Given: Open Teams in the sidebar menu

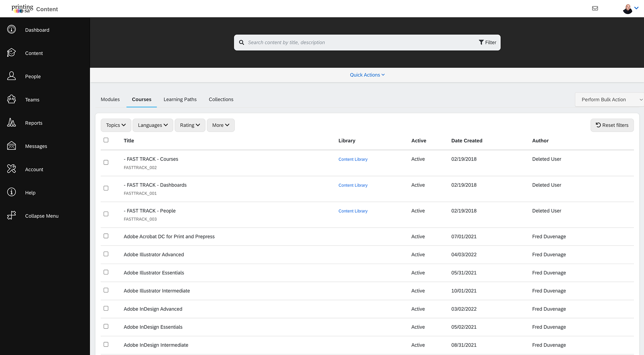Looking at the screenshot, I should tap(32, 100).
